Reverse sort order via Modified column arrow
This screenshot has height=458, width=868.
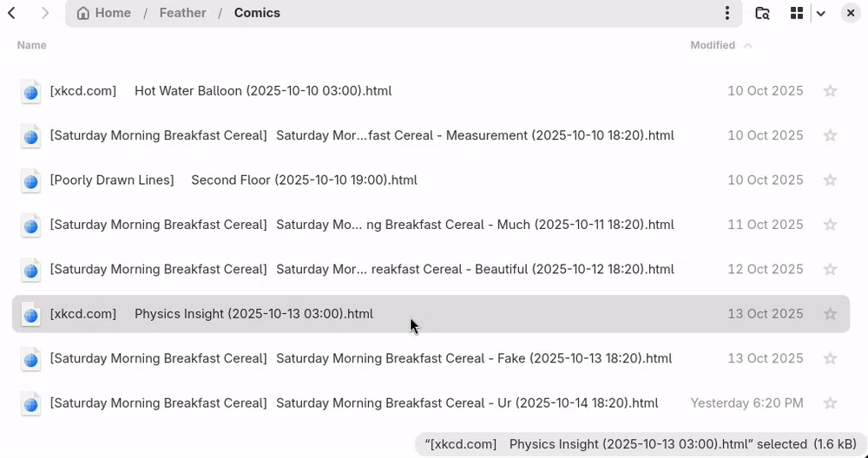(748, 45)
